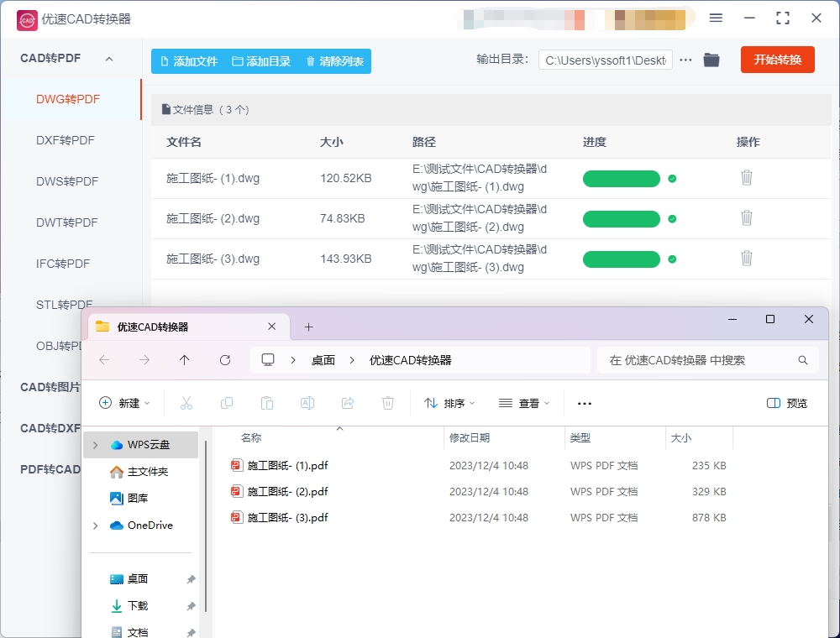Image resolution: width=840 pixels, height=638 pixels.
Task: Select DWS转PDF in the sidebar
Action: [67, 181]
